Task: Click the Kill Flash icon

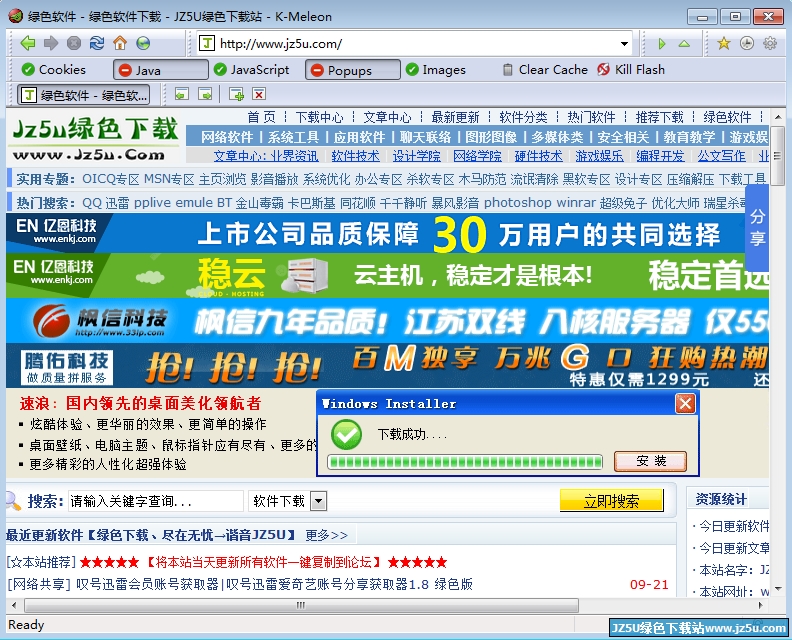Action: tap(603, 69)
